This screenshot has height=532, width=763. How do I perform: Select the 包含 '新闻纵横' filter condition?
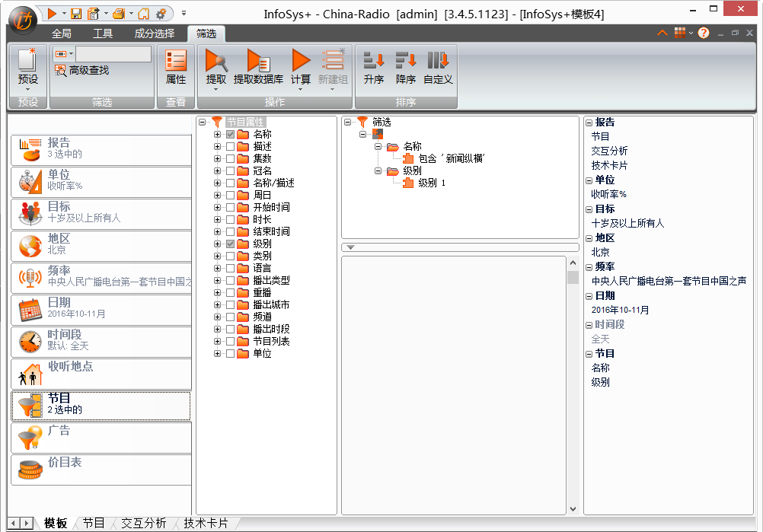[451, 158]
